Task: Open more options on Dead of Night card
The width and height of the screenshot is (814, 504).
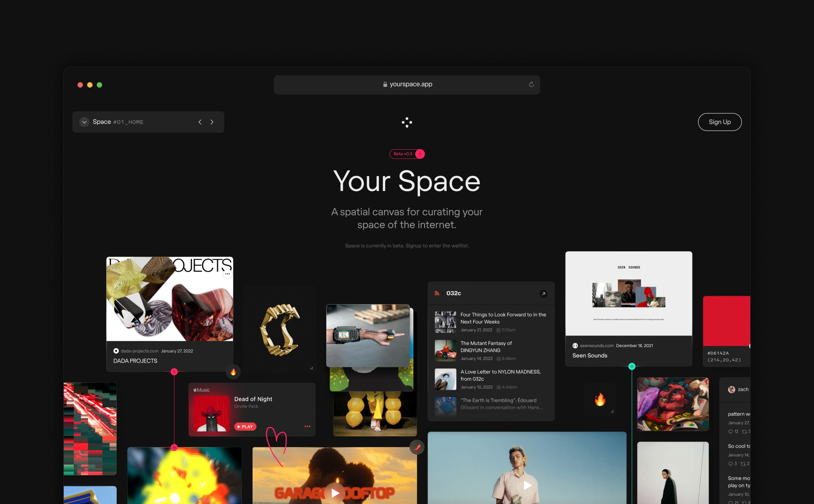Action: [x=307, y=426]
